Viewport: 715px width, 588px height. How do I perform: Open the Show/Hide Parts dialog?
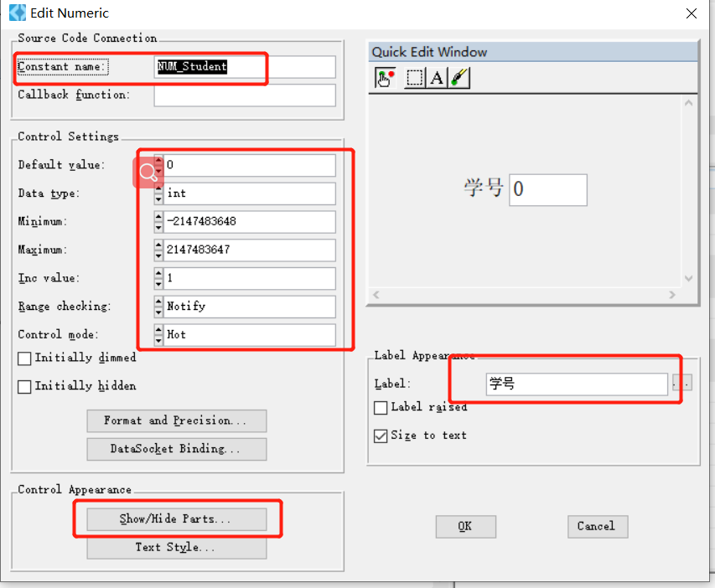pos(176,519)
